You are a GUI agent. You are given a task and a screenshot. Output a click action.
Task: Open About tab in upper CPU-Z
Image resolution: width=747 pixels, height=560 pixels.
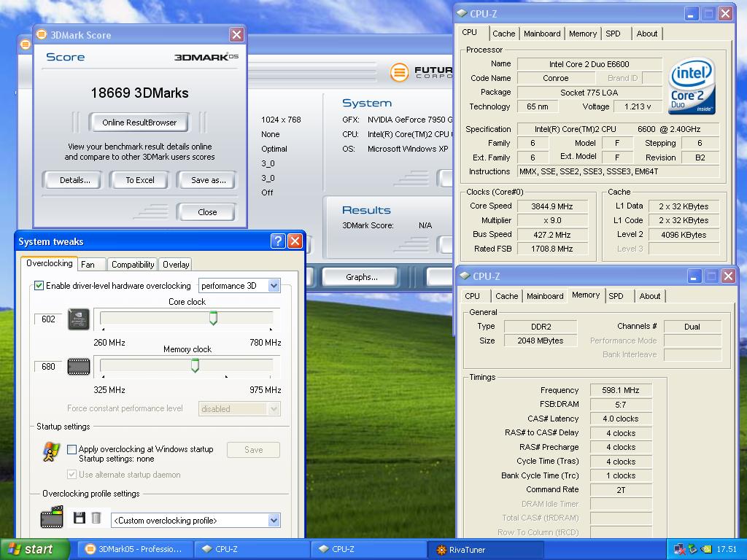coord(647,34)
